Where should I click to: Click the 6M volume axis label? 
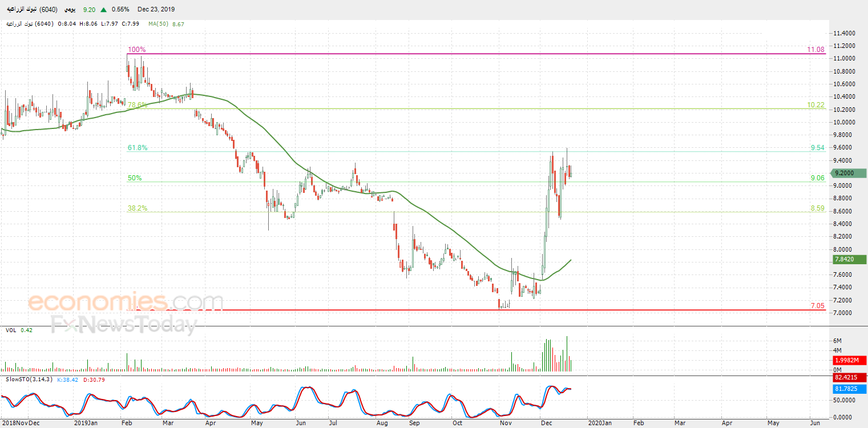[x=838, y=341]
